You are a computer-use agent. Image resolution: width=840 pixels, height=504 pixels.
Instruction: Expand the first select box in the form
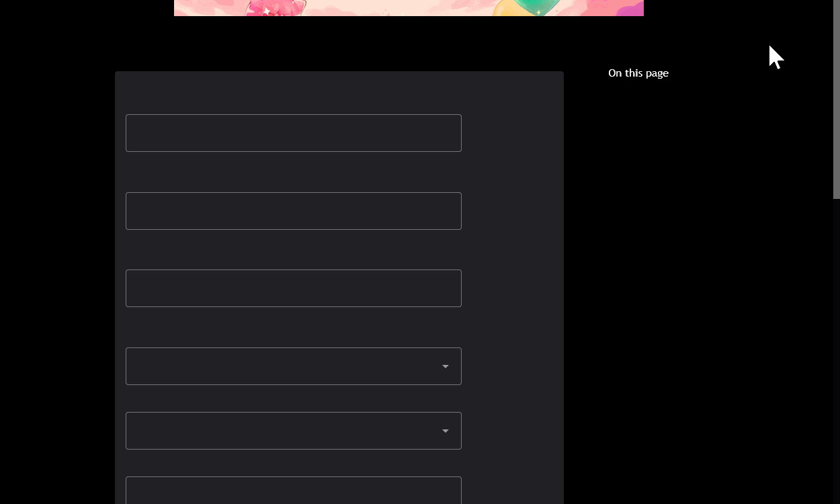pyautogui.click(x=282, y=366)
